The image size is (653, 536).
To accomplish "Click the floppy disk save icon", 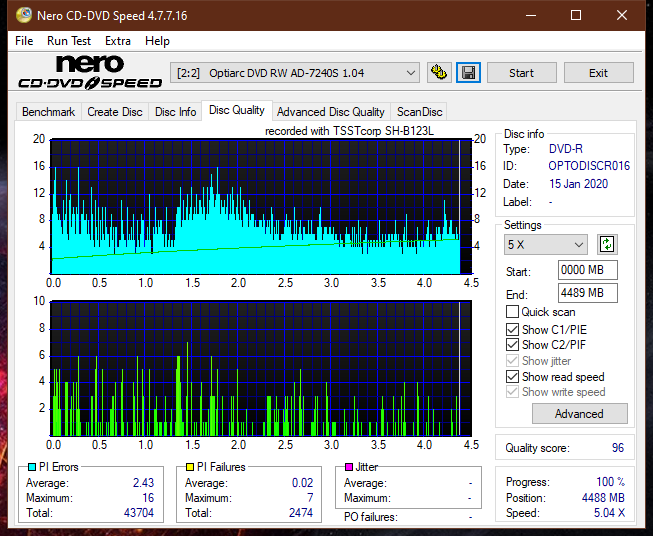I will tap(468, 73).
